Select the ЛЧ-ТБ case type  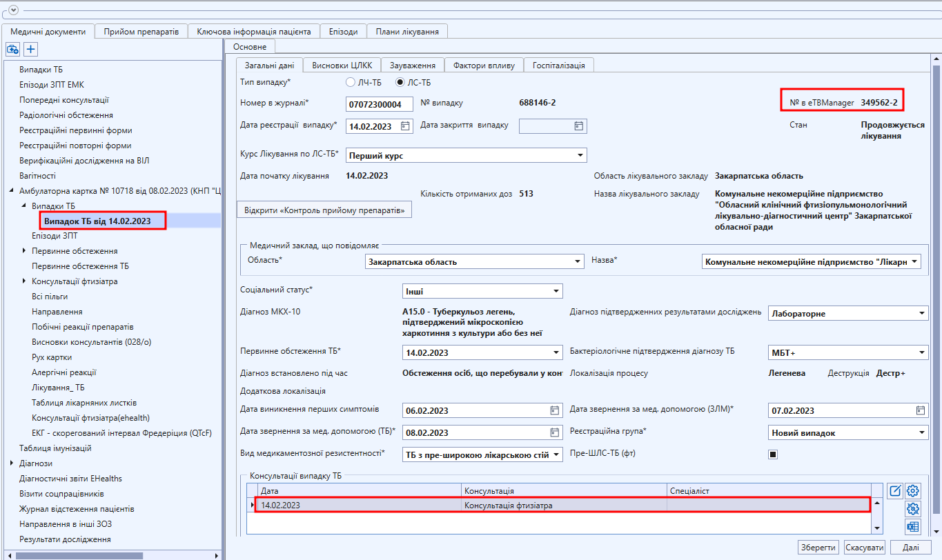click(351, 83)
